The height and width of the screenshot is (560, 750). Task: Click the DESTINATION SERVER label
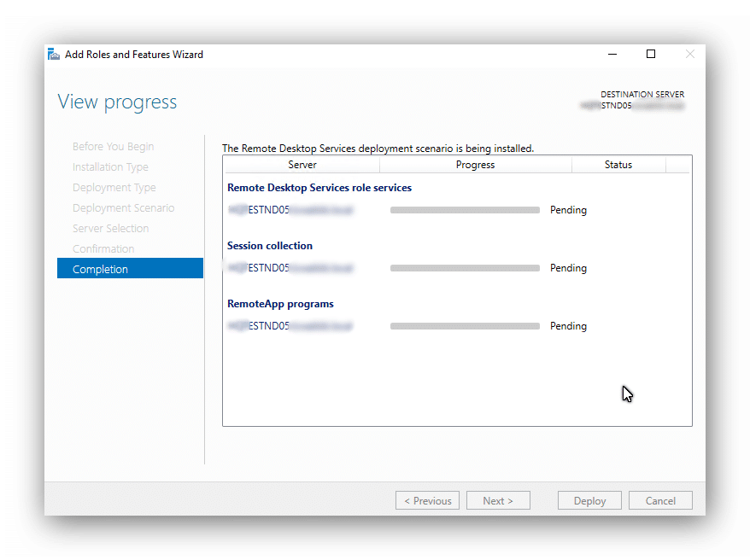pyautogui.click(x=642, y=95)
